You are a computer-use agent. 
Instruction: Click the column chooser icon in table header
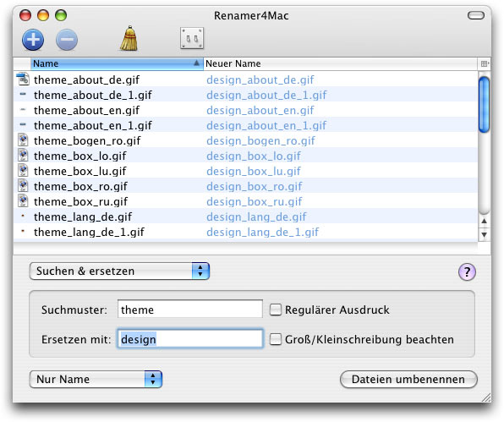tap(484, 63)
